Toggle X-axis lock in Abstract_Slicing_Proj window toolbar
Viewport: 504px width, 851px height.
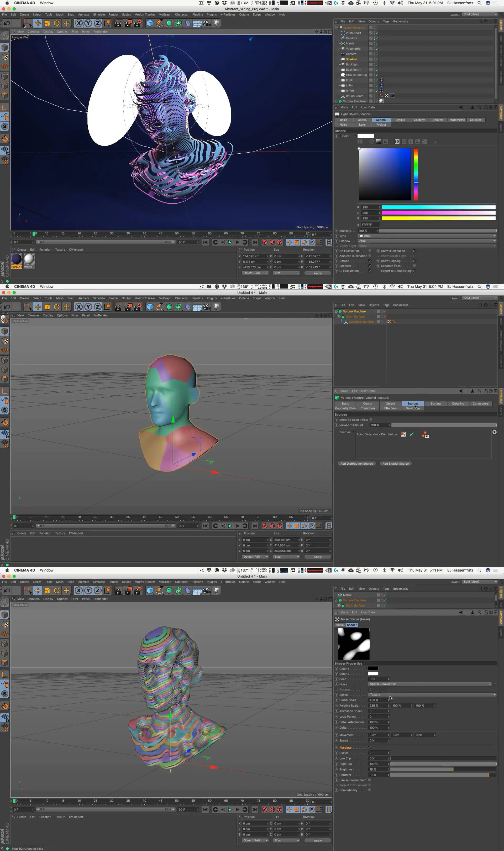79,23
